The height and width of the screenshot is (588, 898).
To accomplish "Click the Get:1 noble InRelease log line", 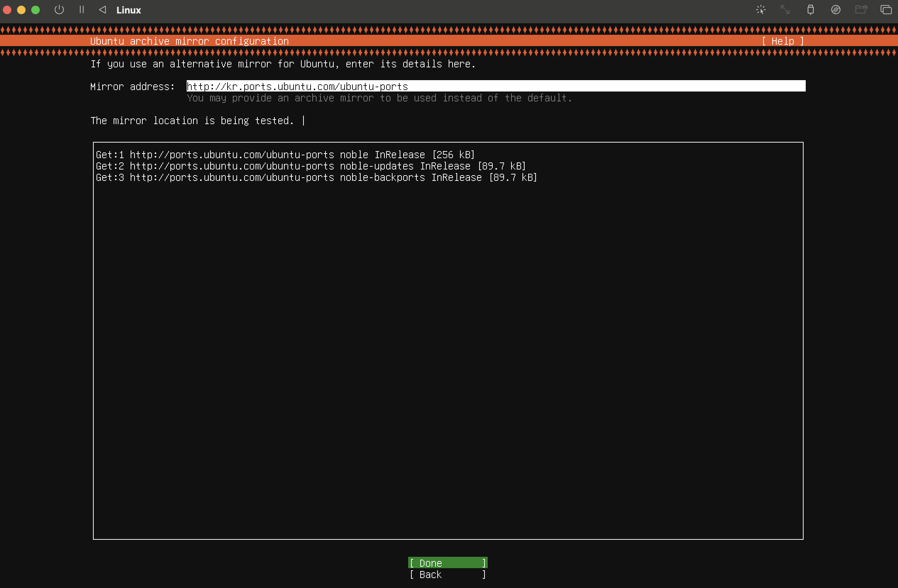I will click(285, 155).
